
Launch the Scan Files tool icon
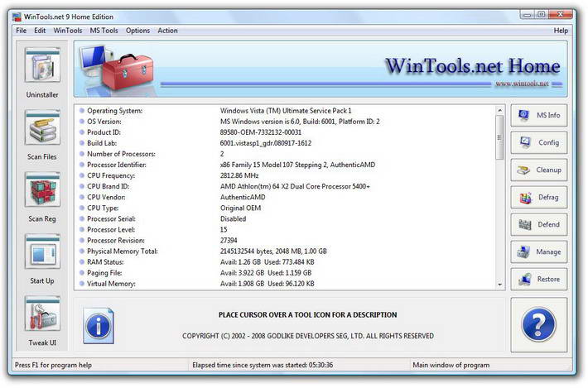click(x=42, y=127)
